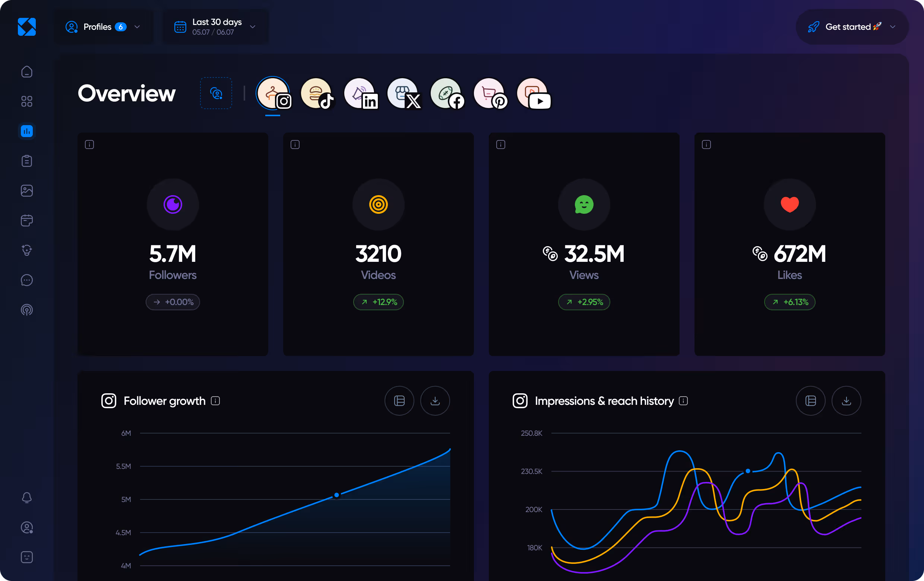Toggle table view on Impressions history chart
The height and width of the screenshot is (581, 924).
810,401
